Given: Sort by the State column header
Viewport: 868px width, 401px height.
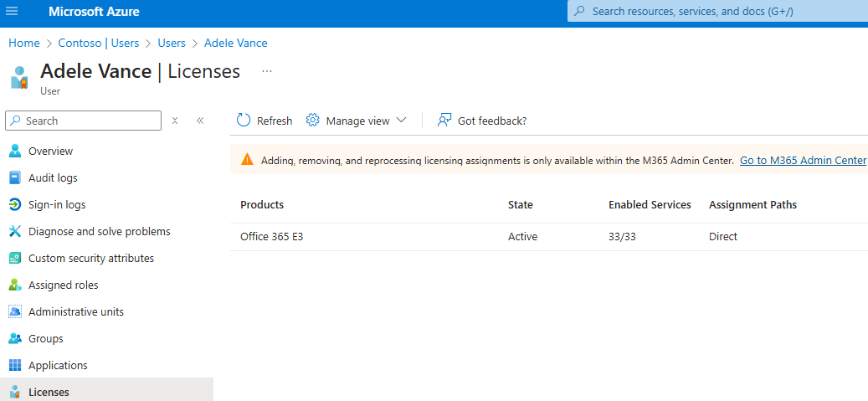Looking at the screenshot, I should (x=521, y=205).
